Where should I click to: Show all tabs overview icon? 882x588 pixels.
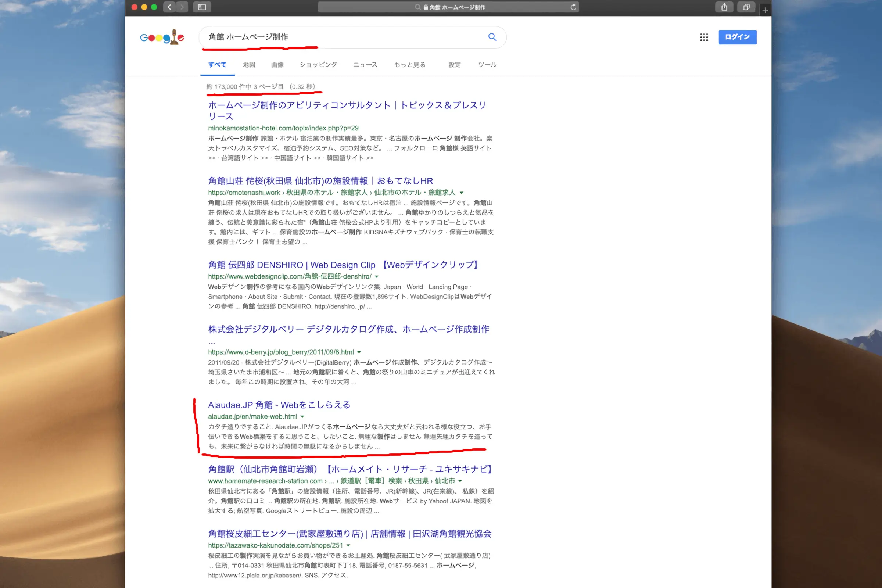[746, 7]
